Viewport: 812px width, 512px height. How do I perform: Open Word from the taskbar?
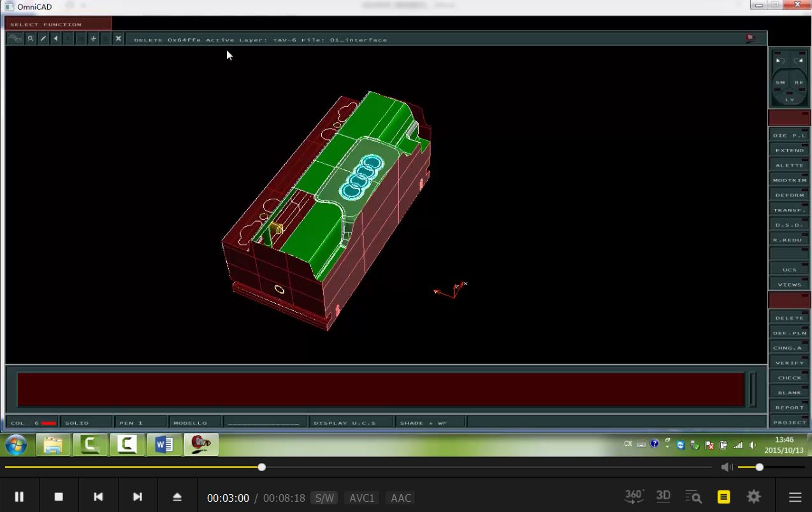coord(164,444)
